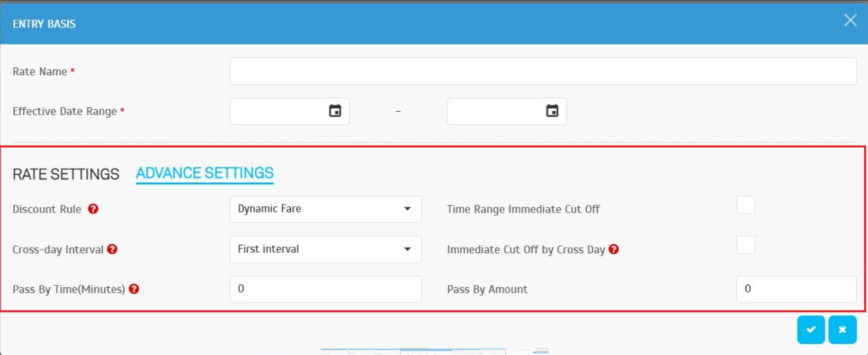Switch to the Rate Settings tab
Viewport: 868px width, 355px height.
[x=66, y=174]
